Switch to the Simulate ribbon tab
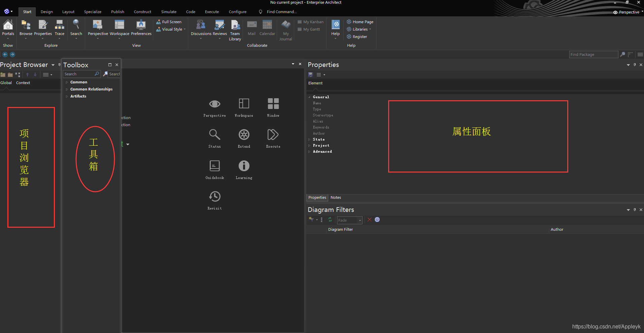Image resolution: width=644 pixels, height=333 pixels. 169,12
